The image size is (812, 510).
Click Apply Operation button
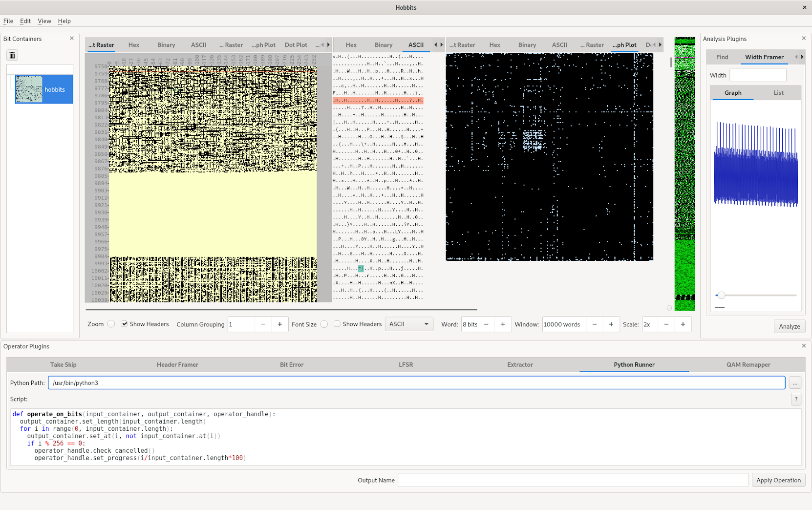click(778, 480)
